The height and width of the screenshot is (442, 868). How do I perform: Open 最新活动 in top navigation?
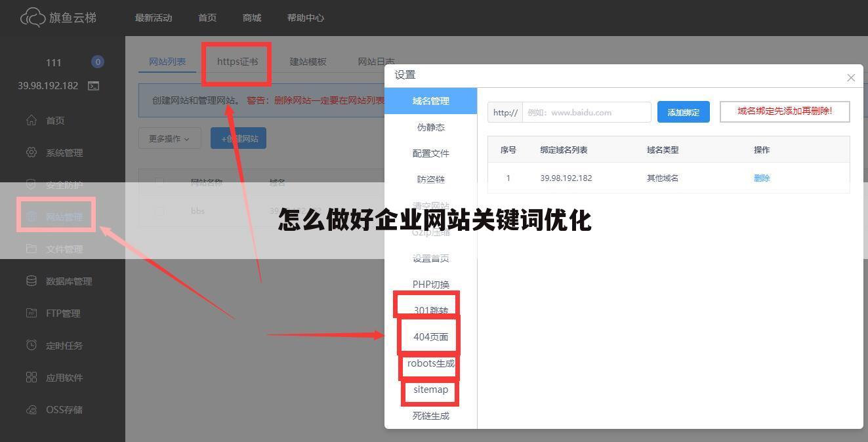154,18
